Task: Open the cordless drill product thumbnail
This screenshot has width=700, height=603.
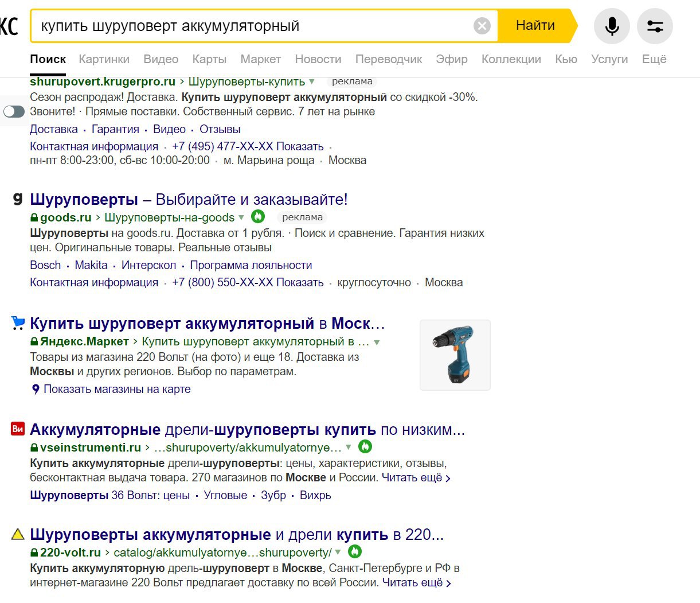Action: tap(455, 355)
